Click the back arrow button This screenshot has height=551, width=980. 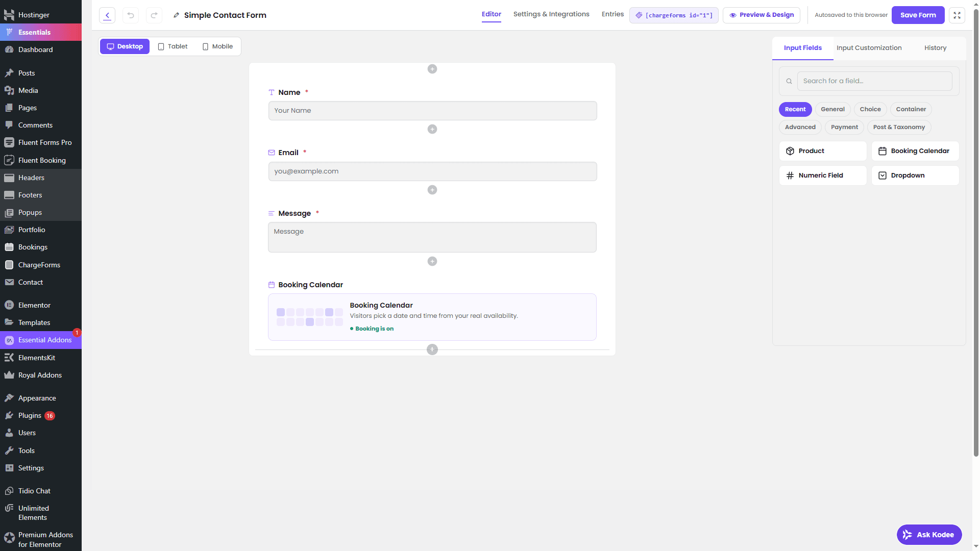pos(107,15)
